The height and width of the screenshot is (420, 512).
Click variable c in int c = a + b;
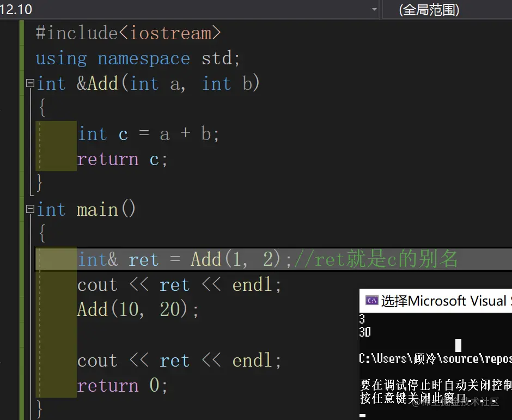(123, 134)
